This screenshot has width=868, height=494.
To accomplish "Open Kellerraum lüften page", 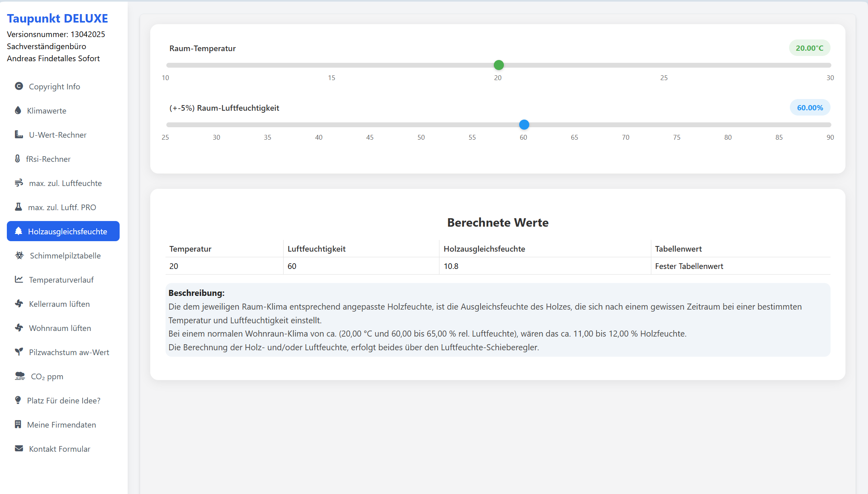I will (63, 304).
